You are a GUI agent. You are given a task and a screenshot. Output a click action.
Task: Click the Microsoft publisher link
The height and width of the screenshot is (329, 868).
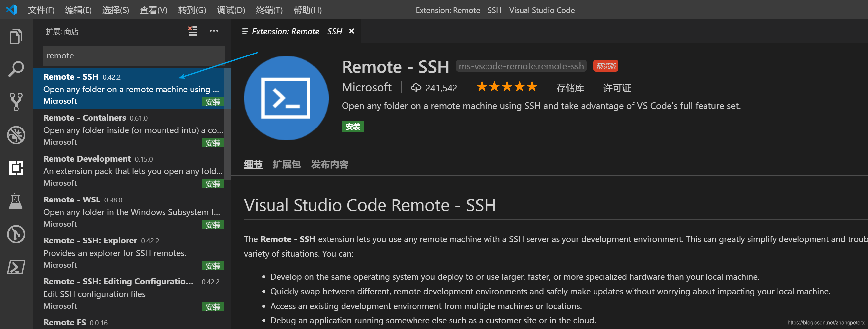click(367, 87)
